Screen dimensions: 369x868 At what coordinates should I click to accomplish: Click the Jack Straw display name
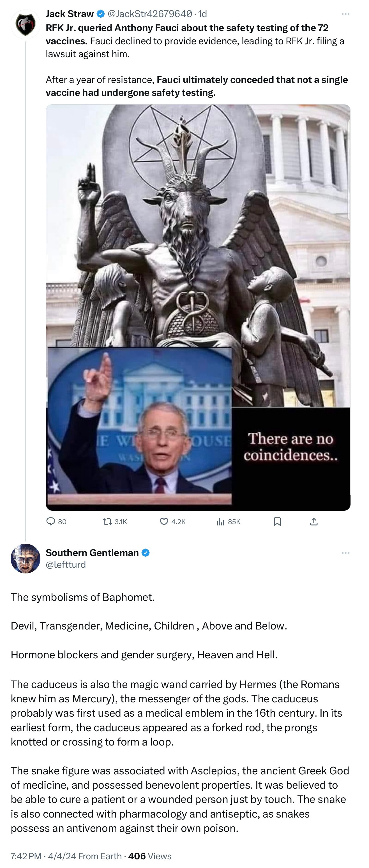click(70, 14)
